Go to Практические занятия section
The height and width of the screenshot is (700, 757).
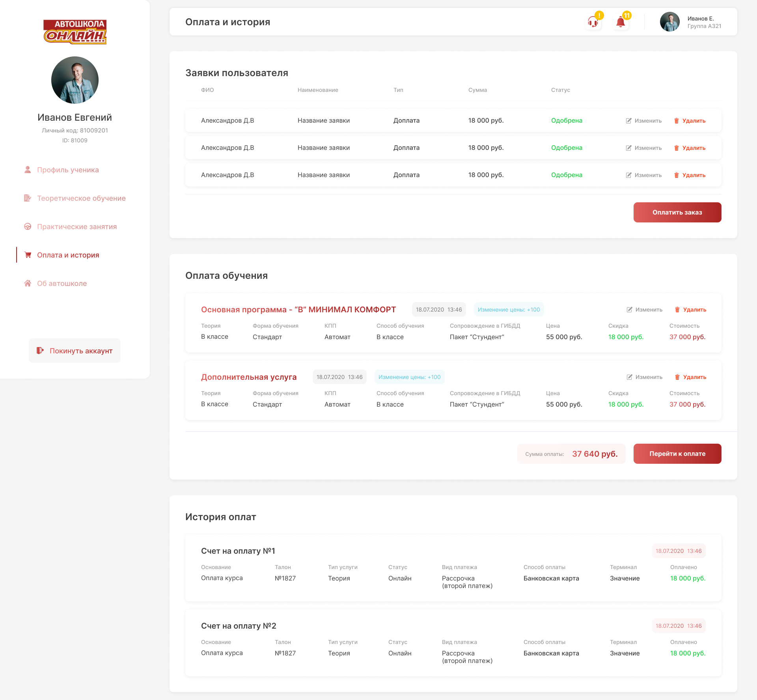tap(77, 227)
